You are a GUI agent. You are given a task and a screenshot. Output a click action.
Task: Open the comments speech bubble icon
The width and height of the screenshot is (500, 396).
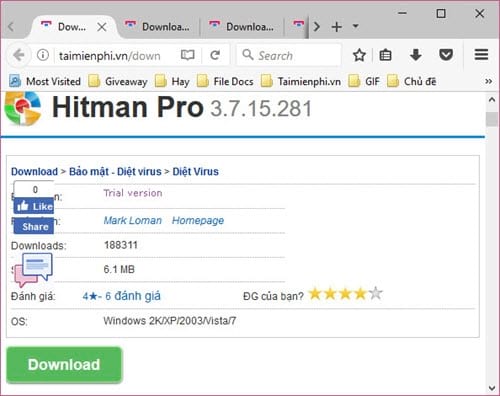[33, 269]
